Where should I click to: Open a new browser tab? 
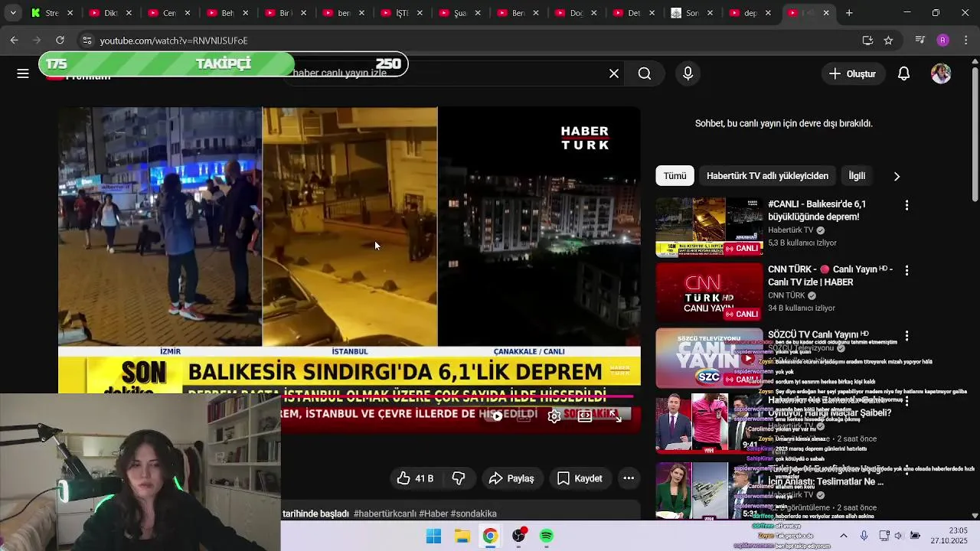pyautogui.click(x=849, y=13)
